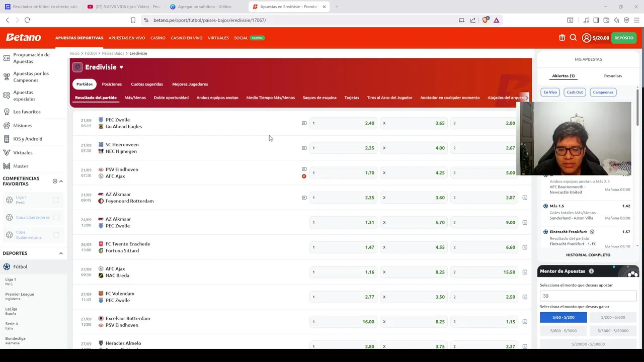Open Premier League Inglaterra in sidebar
Image resolution: width=644 pixels, height=362 pixels.
pos(20,296)
